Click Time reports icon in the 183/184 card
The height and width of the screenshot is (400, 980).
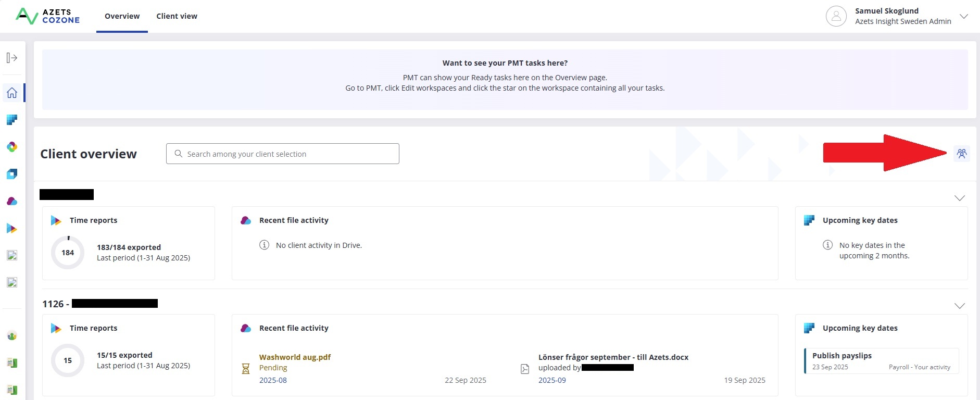[x=56, y=220]
